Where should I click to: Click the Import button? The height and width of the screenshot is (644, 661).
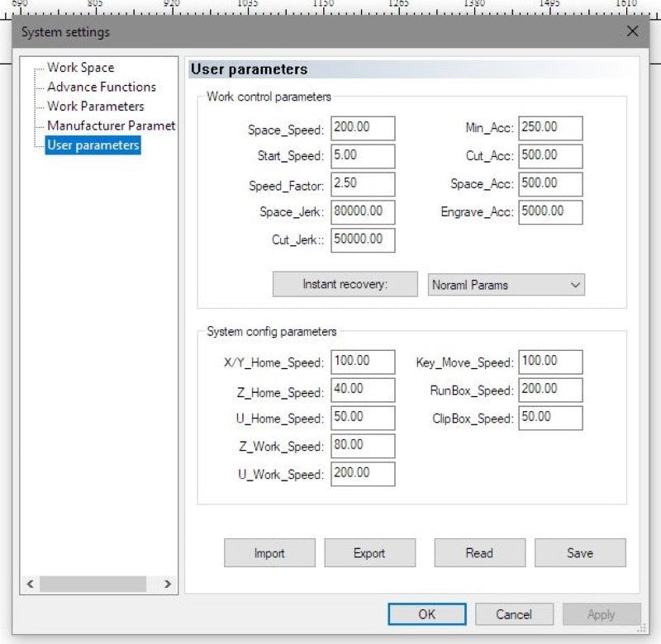(x=269, y=553)
